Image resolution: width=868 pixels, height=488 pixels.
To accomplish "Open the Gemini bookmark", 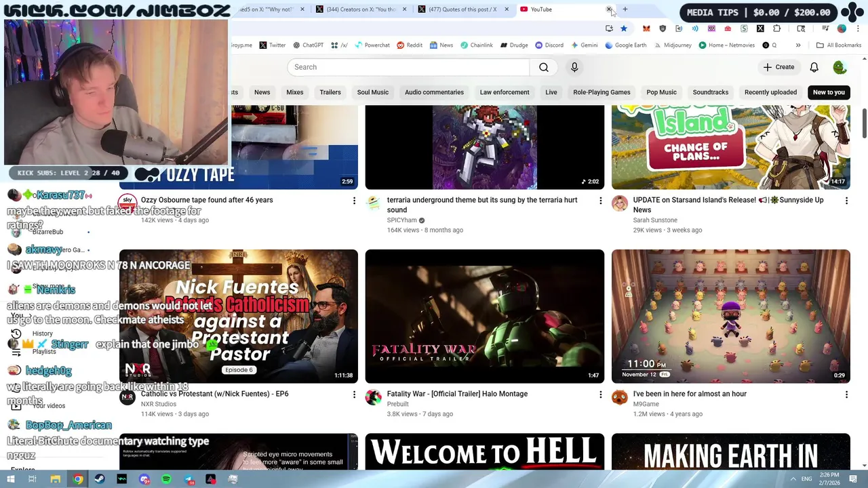I will (584, 45).
